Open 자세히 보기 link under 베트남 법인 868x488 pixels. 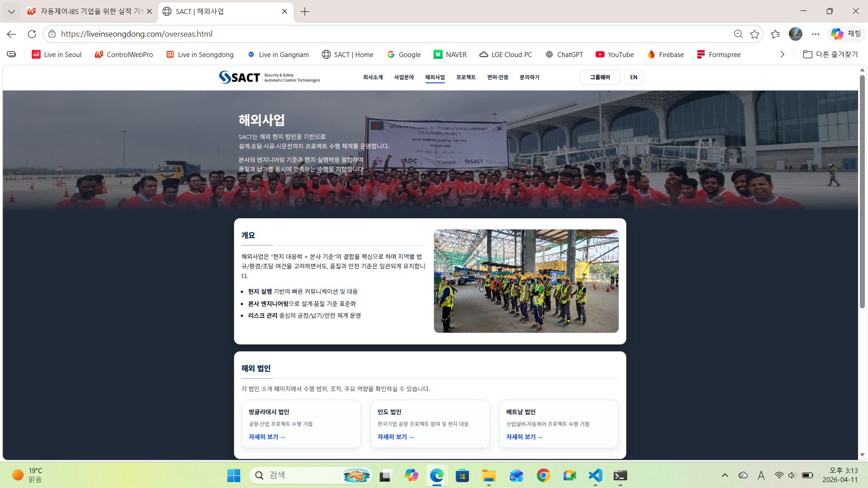(524, 436)
